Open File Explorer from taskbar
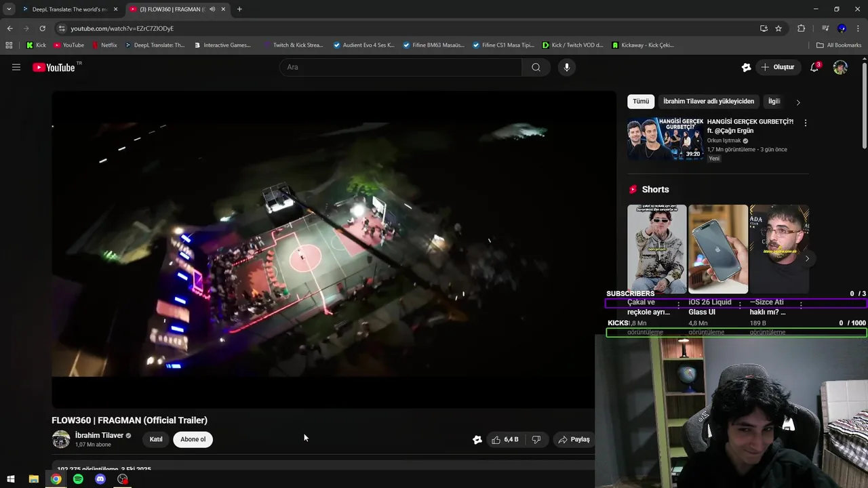 [x=33, y=479]
